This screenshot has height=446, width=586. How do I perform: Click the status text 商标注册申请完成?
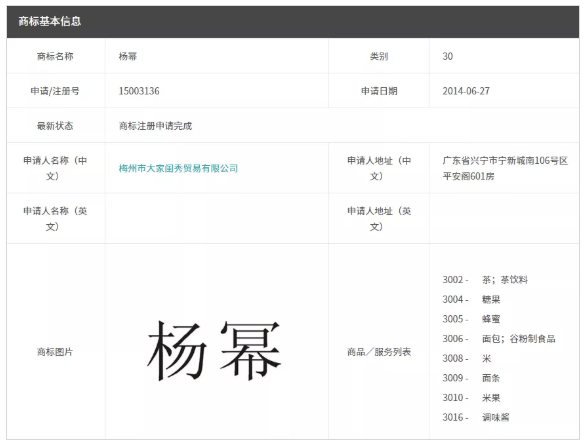(x=155, y=126)
